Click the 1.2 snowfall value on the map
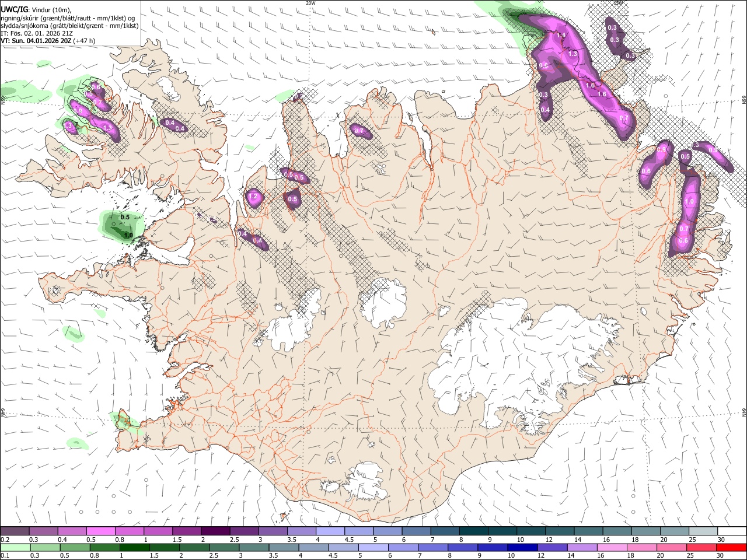 [253, 197]
